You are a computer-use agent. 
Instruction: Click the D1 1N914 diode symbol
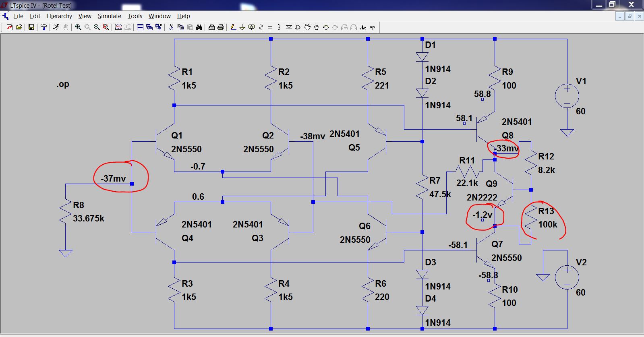422,57
